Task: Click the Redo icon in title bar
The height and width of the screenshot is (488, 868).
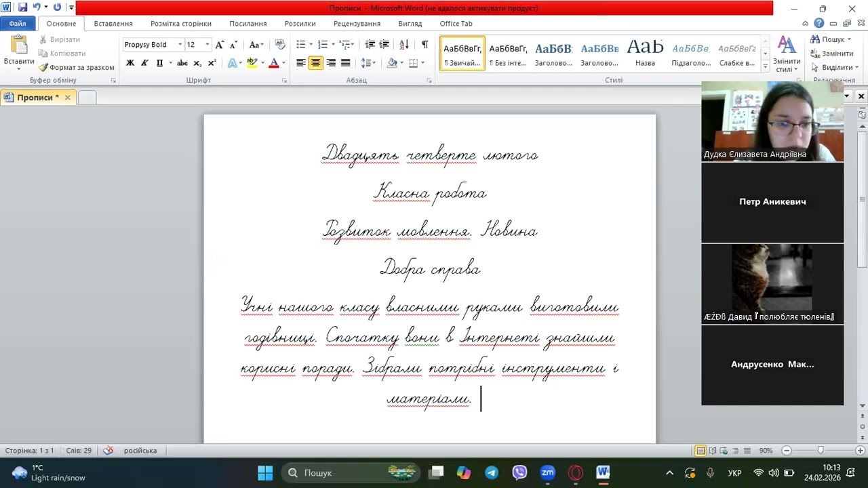Action: tap(57, 7)
